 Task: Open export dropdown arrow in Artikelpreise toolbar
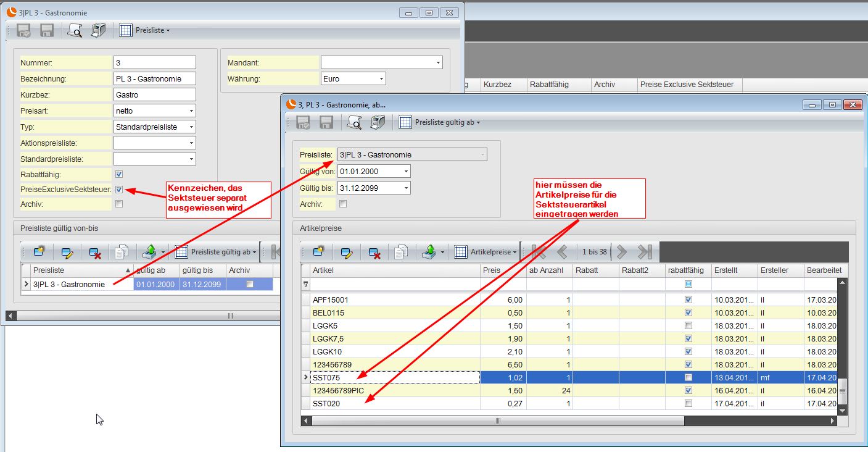(x=442, y=253)
